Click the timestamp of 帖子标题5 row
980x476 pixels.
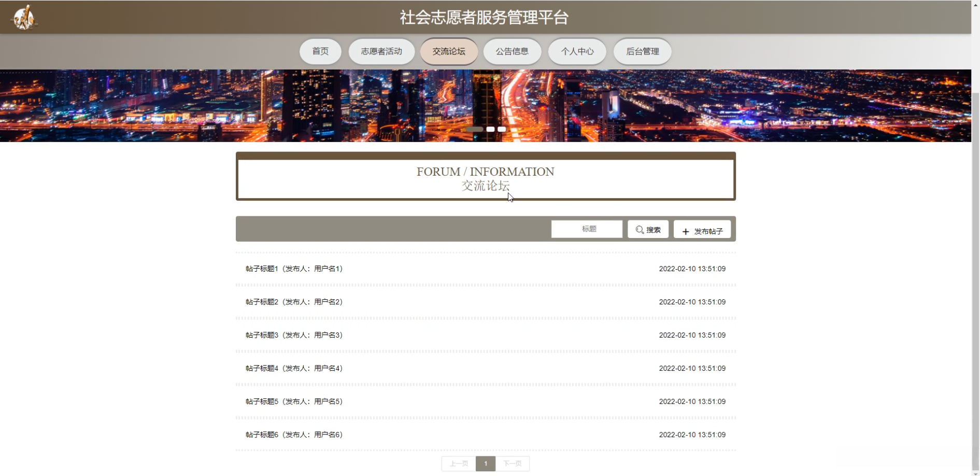point(692,401)
